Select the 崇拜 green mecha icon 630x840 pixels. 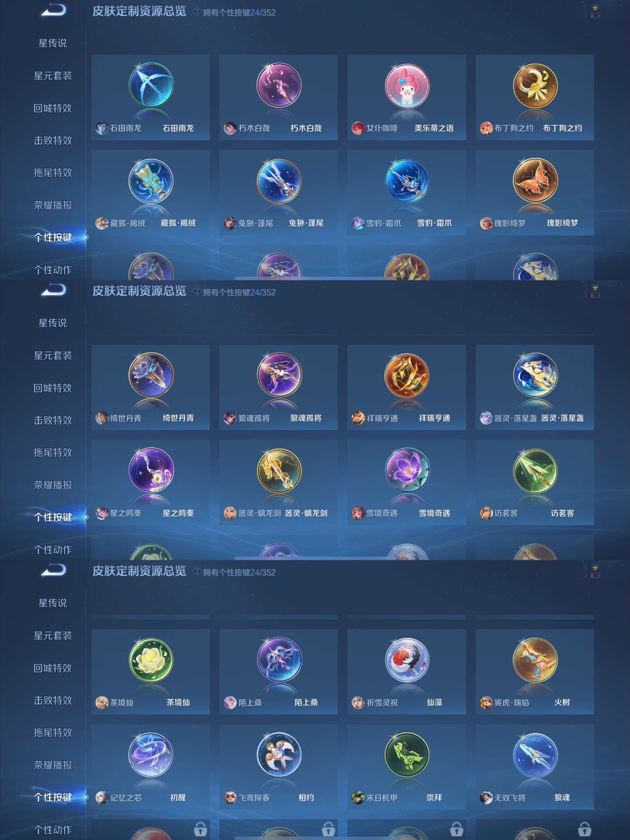click(407, 755)
